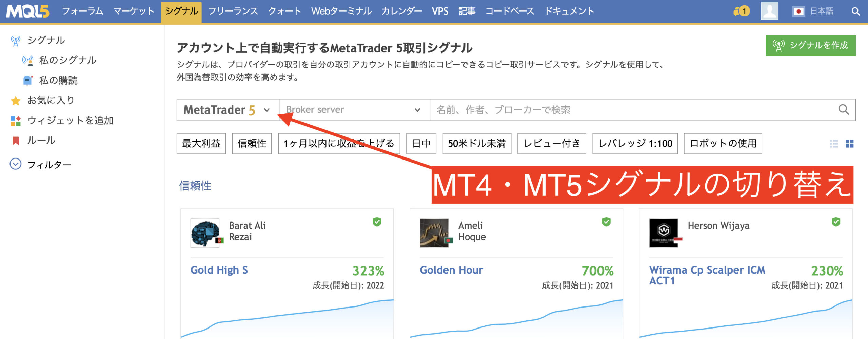Click the search magnifier in signal search box
This screenshot has width=868, height=339.
[x=844, y=110]
